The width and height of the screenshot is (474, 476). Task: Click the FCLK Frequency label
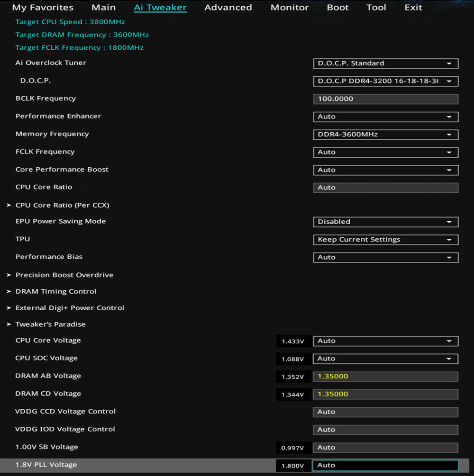coord(45,152)
